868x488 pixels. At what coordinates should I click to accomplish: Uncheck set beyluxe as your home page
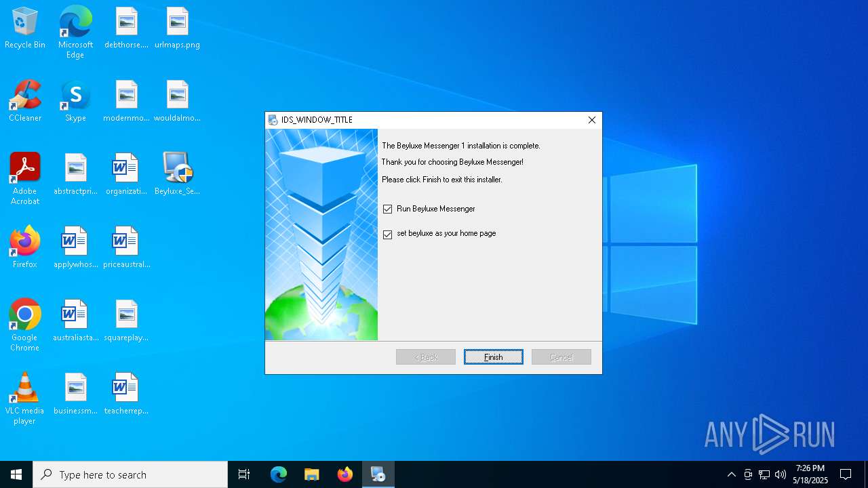(x=388, y=235)
